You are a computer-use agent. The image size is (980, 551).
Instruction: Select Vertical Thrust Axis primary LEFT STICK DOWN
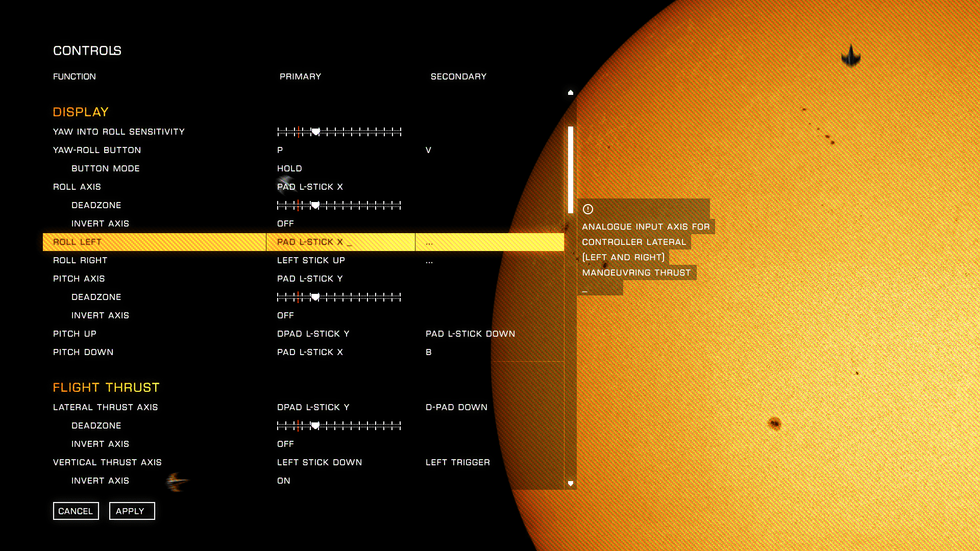[320, 462]
